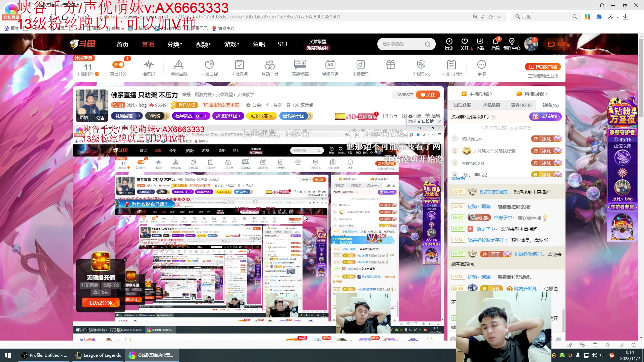Click the gift box icon in the toolbar
The image size is (644, 362).
[x=391, y=65]
